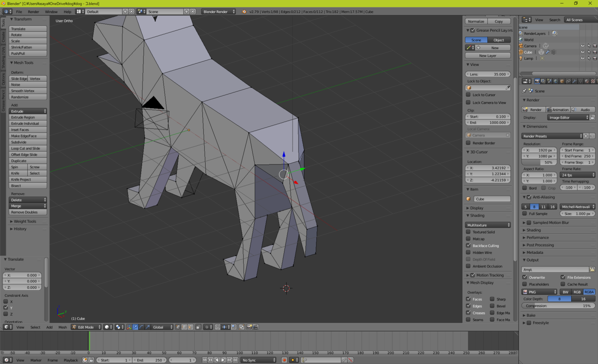Open the No Sync dropdown

coord(258,360)
